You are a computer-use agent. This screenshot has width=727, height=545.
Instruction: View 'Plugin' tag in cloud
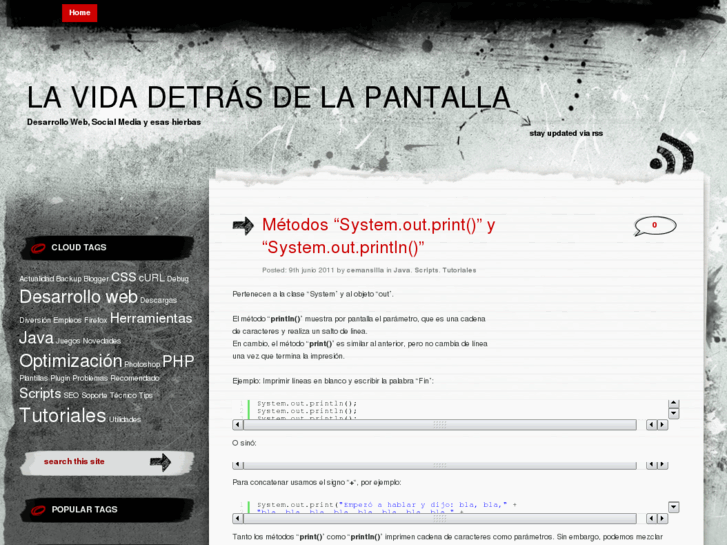coord(60,378)
